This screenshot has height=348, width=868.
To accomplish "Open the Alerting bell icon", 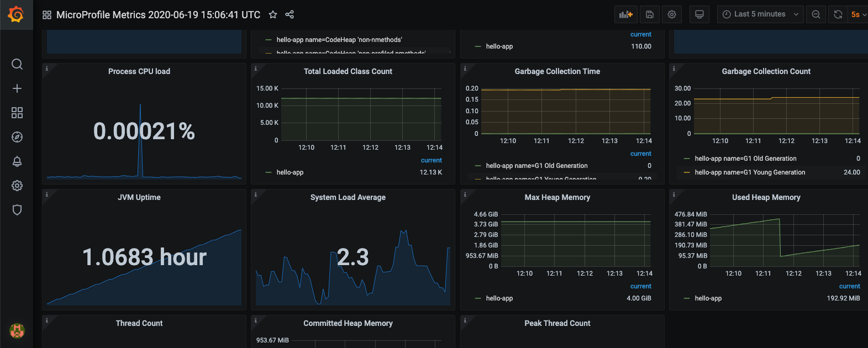I will point(17,161).
